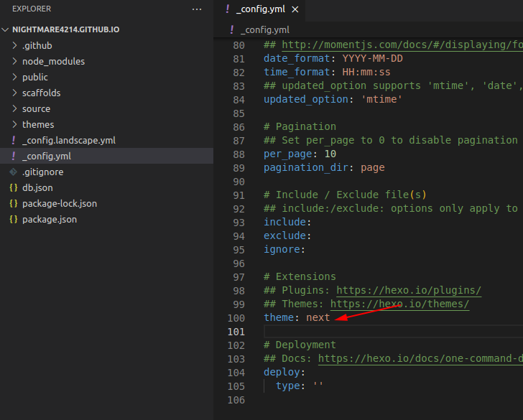Click _config.yml breadcrumb in editor header
The height and width of the screenshot is (420, 523).
click(265, 30)
